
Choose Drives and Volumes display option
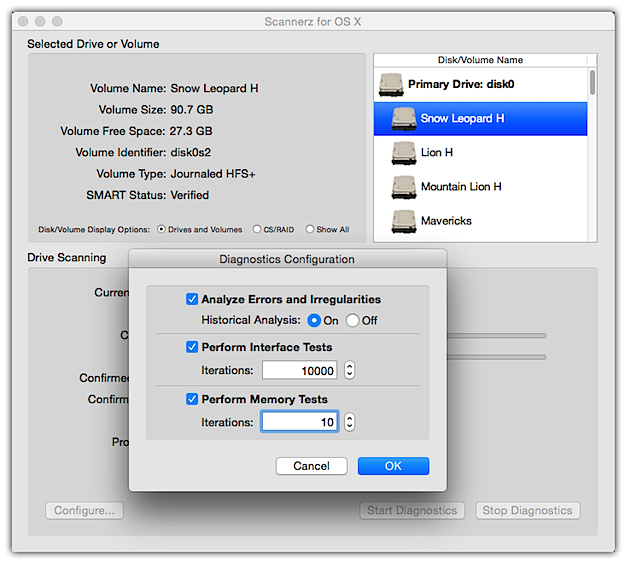161,229
